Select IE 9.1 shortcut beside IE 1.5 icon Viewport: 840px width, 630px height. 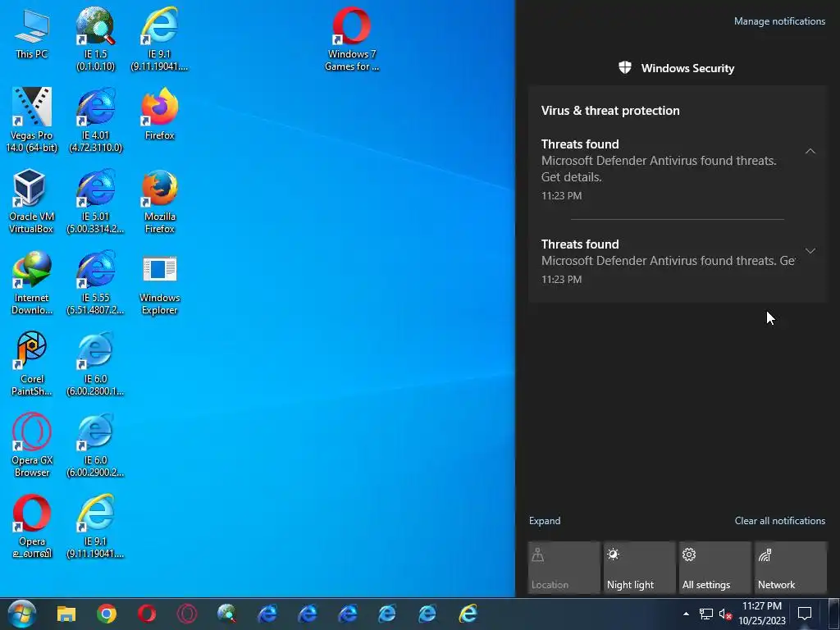pyautogui.click(x=160, y=39)
